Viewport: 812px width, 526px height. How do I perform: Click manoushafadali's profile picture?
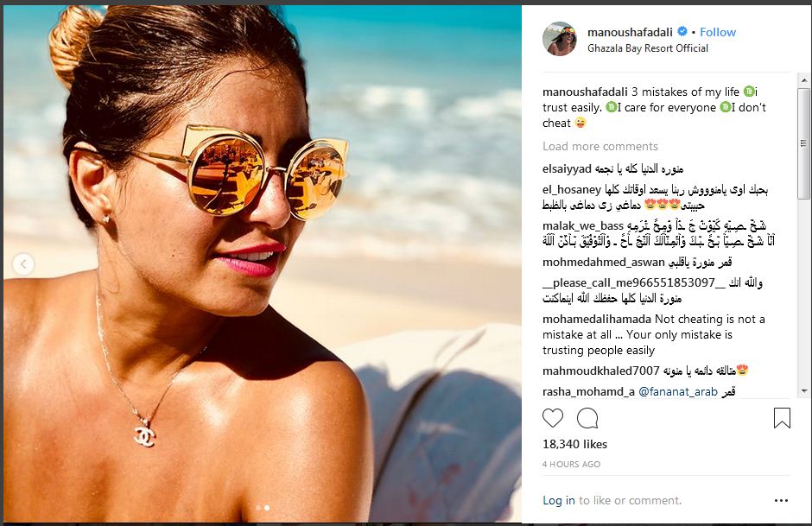[560, 39]
